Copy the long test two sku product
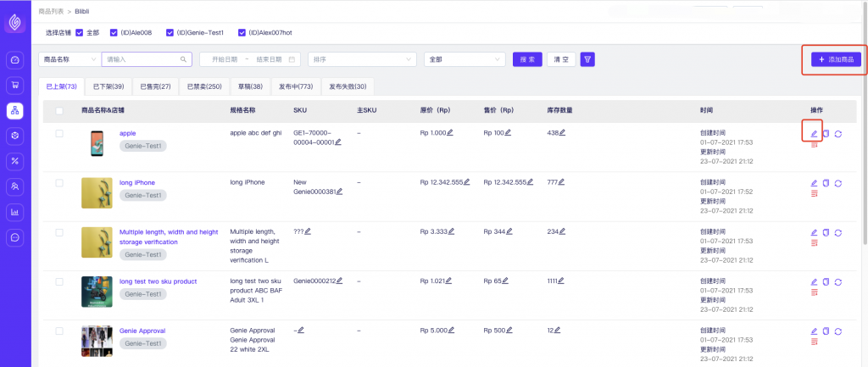 [x=826, y=281]
